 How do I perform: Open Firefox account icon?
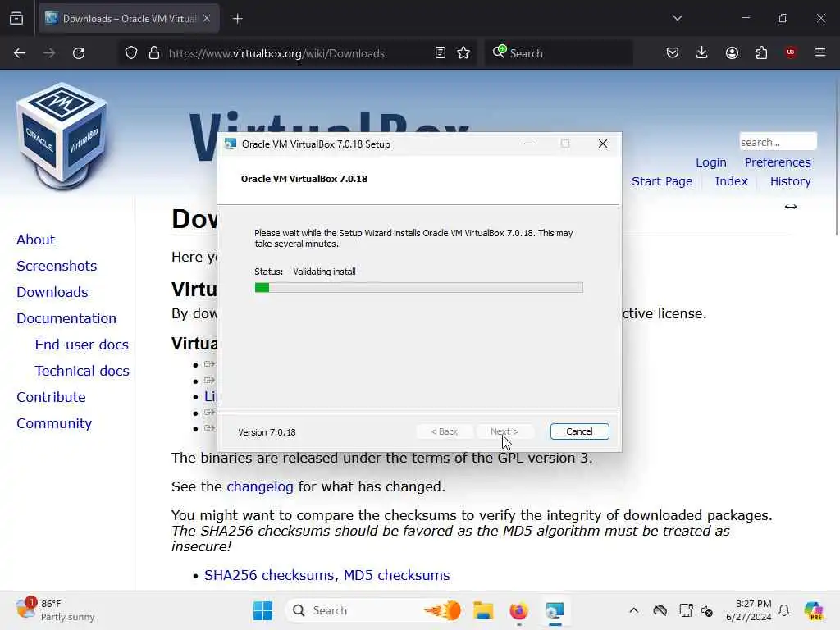pyautogui.click(x=732, y=52)
